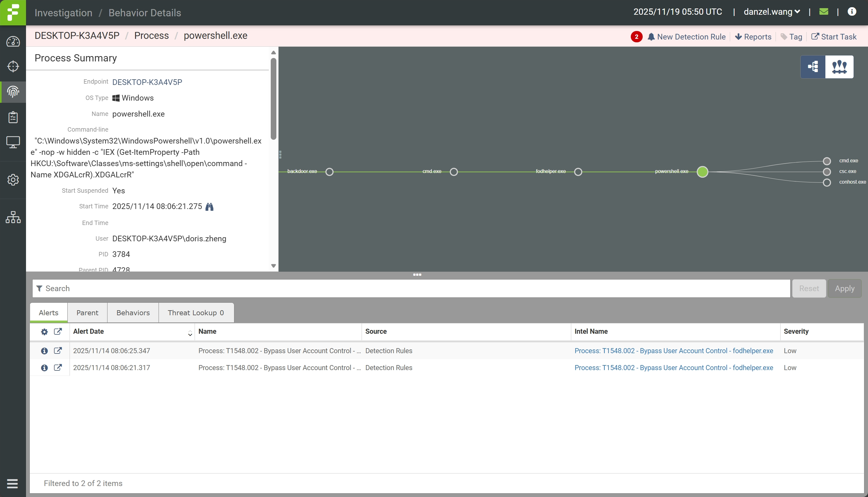The height and width of the screenshot is (497, 868).
Task: Open info icon for first alert row
Action: [x=44, y=351]
